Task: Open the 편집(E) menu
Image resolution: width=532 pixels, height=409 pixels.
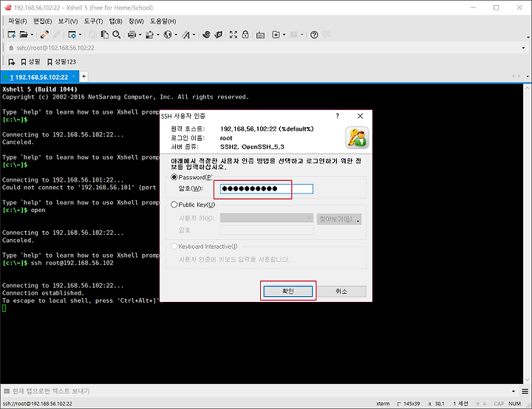Action: coord(42,21)
